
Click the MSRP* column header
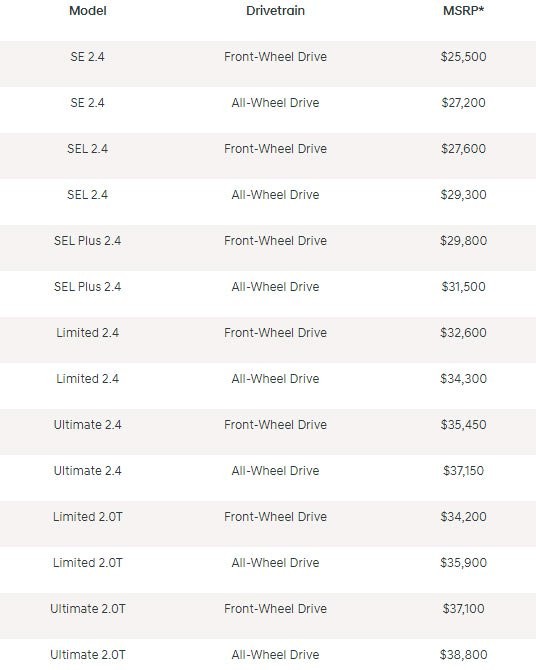pyautogui.click(x=463, y=11)
